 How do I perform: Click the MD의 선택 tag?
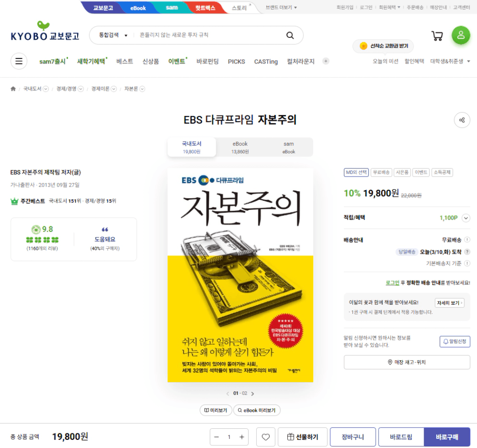click(356, 172)
